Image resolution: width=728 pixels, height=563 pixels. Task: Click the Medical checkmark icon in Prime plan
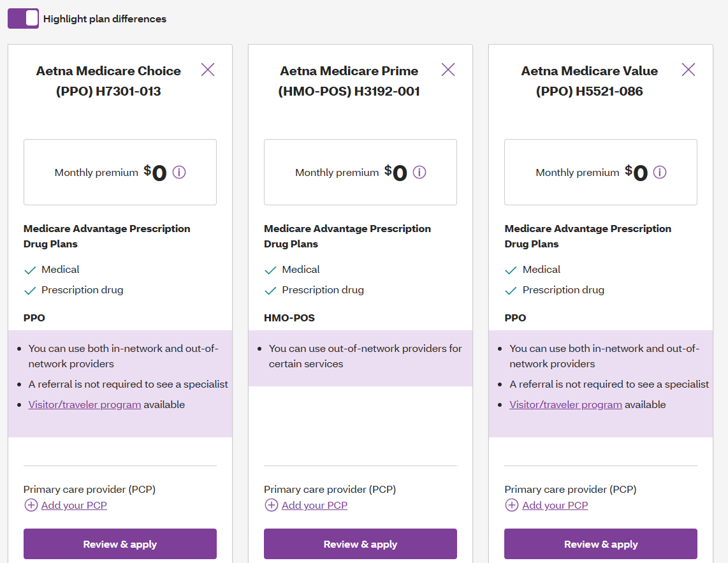(x=270, y=270)
